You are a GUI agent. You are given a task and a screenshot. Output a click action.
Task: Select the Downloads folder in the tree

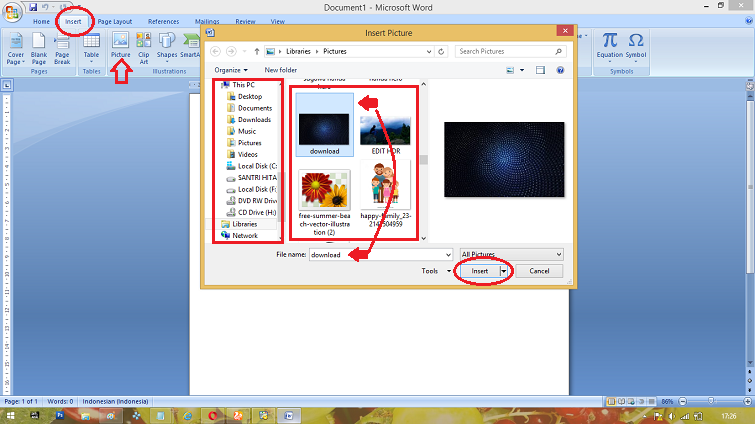pos(254,120)
